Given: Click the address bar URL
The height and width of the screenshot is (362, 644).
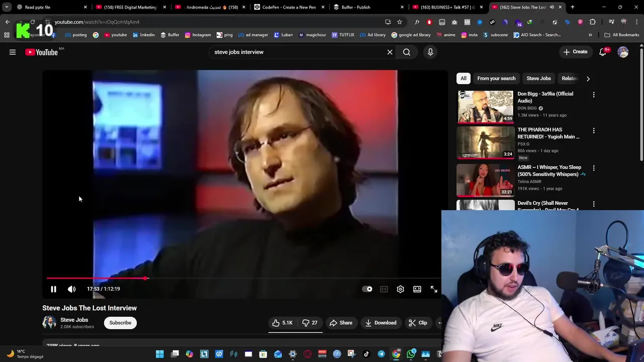Looking at the screenshot, I should [x=97, y=22].
